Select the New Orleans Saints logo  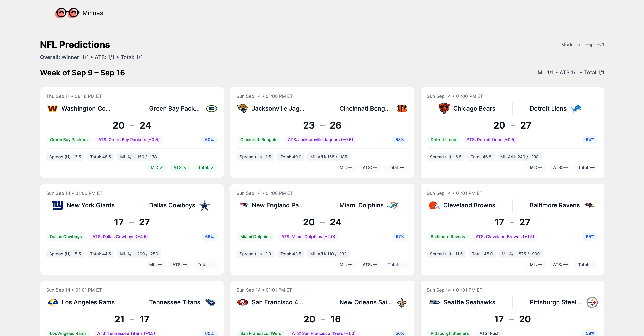click(x=402, y=302)
